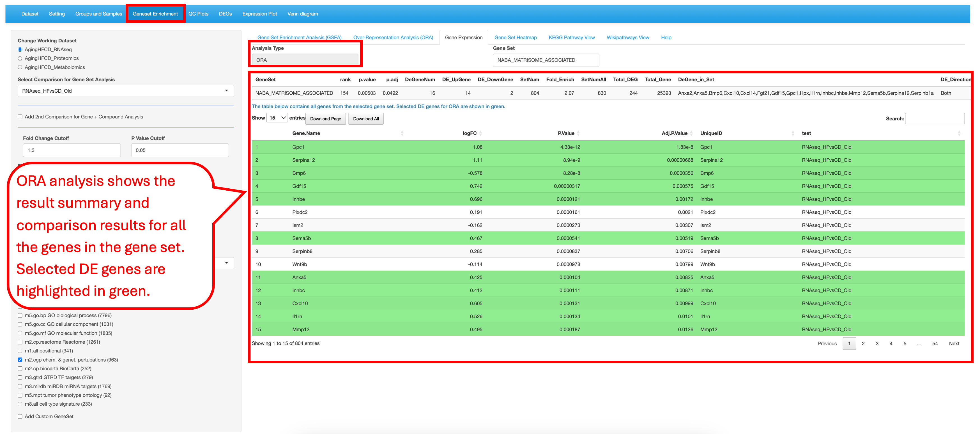Click the Mmp12 gene name cell

pos(301,329)
